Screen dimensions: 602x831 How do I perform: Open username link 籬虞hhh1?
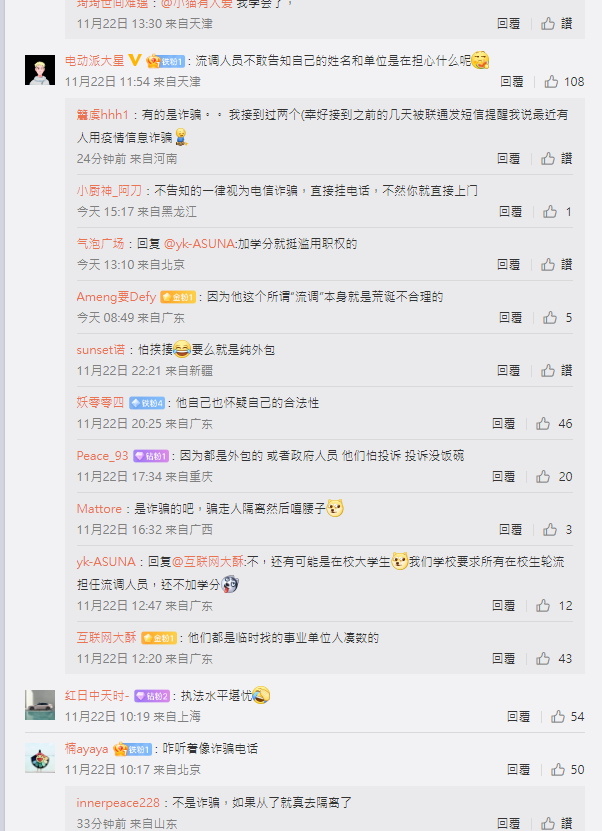pyautogui.click(x=102, y=114)
